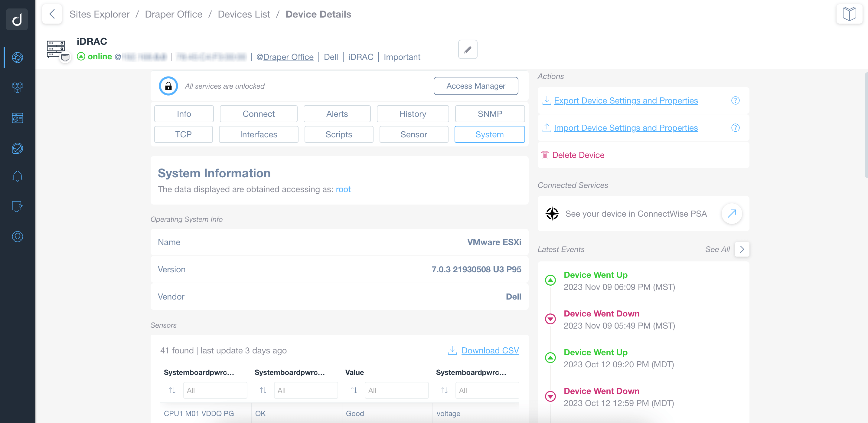Open the Interfaces tab
Screen dimensions: 868x423
[x=259, y=134]
